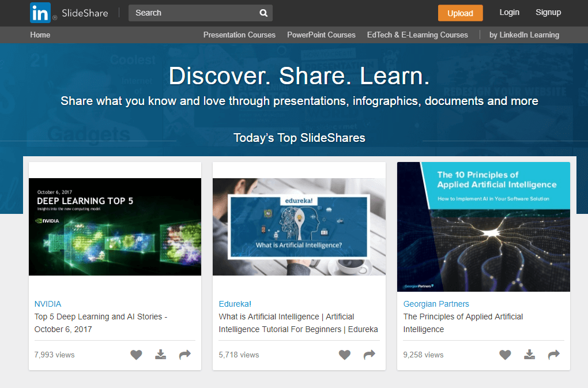Click the 'Share what you know' tagline
Image resolution: width=588 pixels, height=388 pixels.
(299, 101)
